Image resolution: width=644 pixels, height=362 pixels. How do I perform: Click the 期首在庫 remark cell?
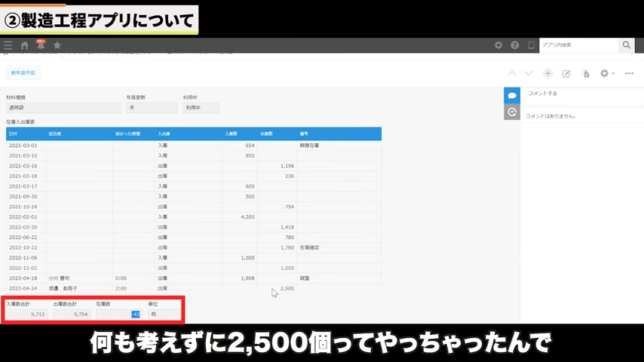(x=339, y=146)
